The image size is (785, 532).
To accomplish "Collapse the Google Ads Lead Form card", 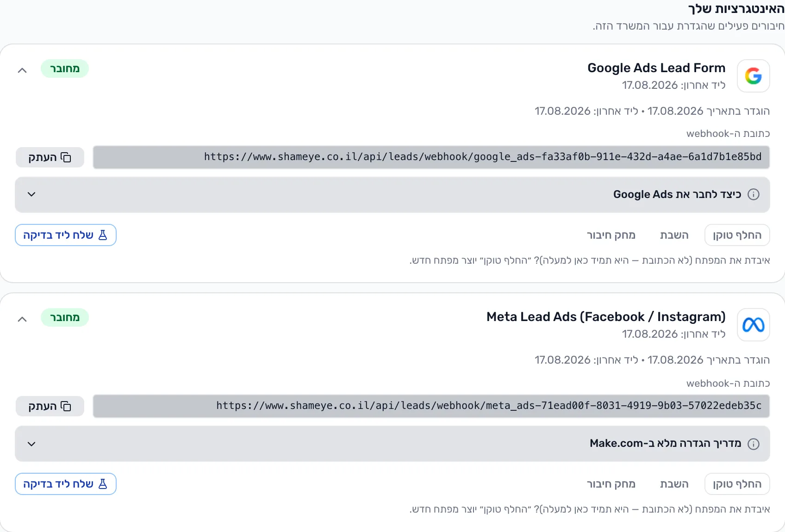I will [x=22, y=70].
